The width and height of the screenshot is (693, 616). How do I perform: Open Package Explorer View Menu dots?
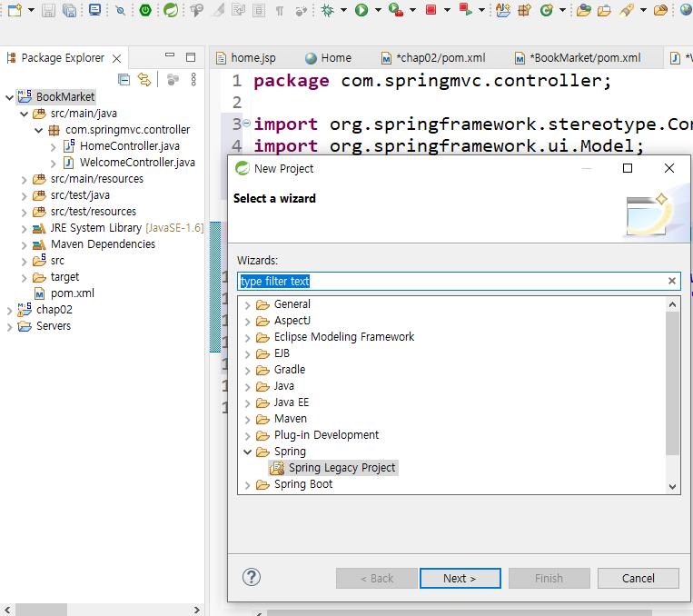pyautogui.click(x=193, y=80)
